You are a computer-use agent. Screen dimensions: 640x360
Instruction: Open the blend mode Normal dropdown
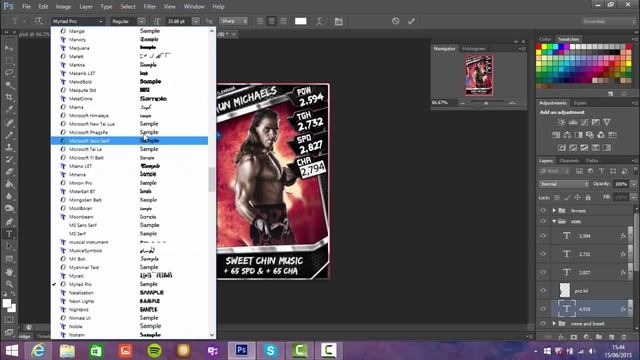point(564,184)
